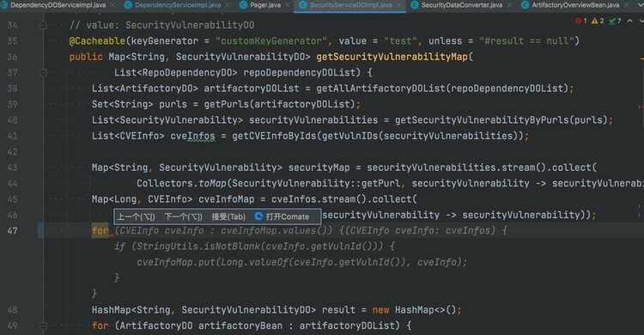Click the Comate logo icon in popup
Screen dimensions: 644x335
coord(258,216)
